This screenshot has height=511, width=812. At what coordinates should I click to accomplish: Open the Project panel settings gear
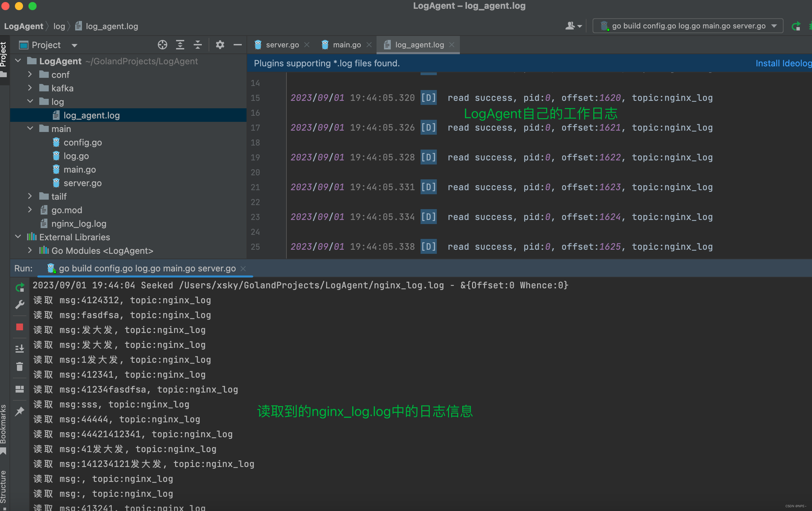pos(220,45)
